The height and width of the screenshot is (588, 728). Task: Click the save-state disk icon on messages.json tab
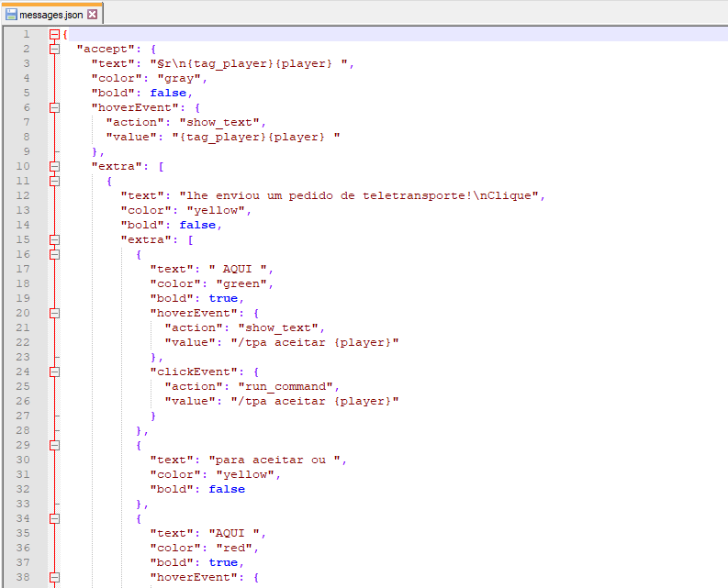[x=12, y=15]
